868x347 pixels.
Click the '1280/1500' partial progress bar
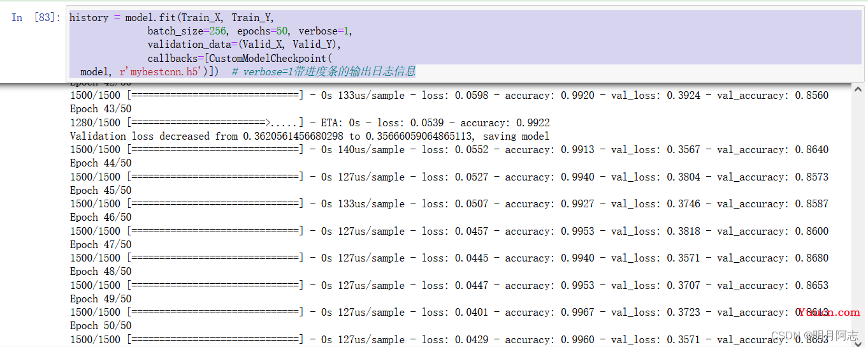tap(215, 122)
